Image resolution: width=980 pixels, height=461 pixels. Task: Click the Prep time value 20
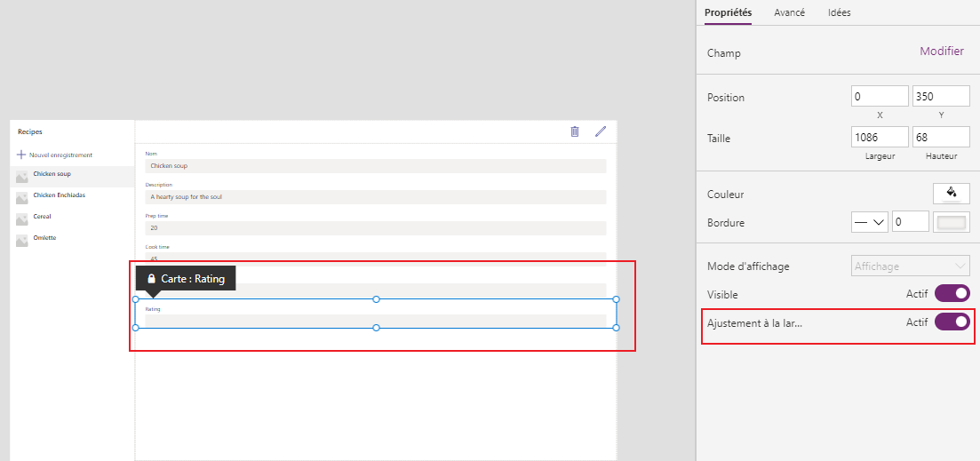pyautogui.click(x=376, y=228)
